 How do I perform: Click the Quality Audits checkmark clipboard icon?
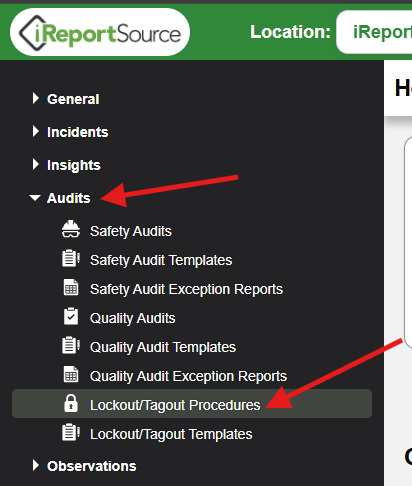(x=71, y=316)
